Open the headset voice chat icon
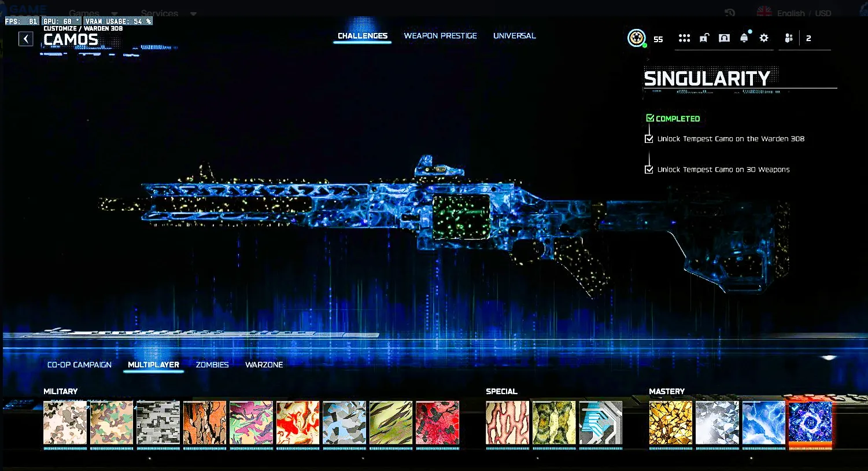This screenshot has width=868, height=471. (x=724, y=38)
